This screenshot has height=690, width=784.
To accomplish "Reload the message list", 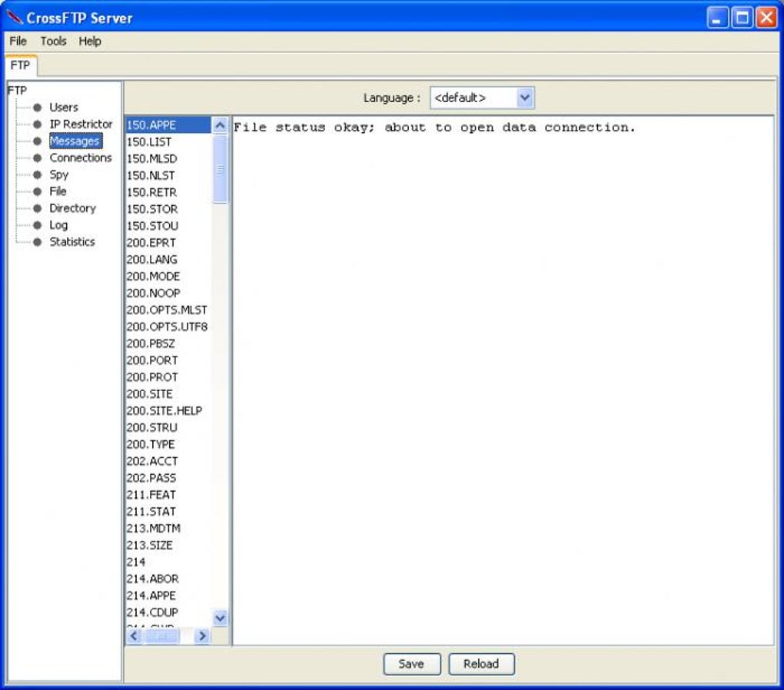I will (481, 664).
